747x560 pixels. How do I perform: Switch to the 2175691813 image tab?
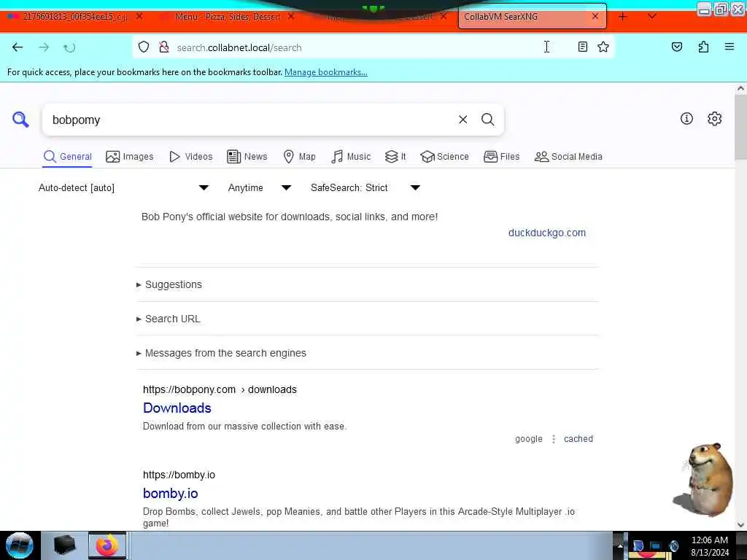(x=75, y=16)
